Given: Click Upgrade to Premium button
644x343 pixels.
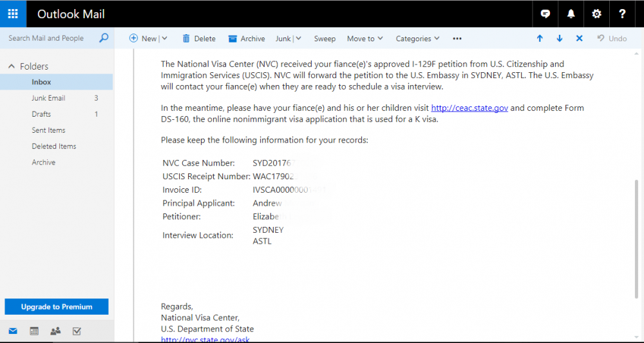Looking at the screenshot, I should point(57,307).
